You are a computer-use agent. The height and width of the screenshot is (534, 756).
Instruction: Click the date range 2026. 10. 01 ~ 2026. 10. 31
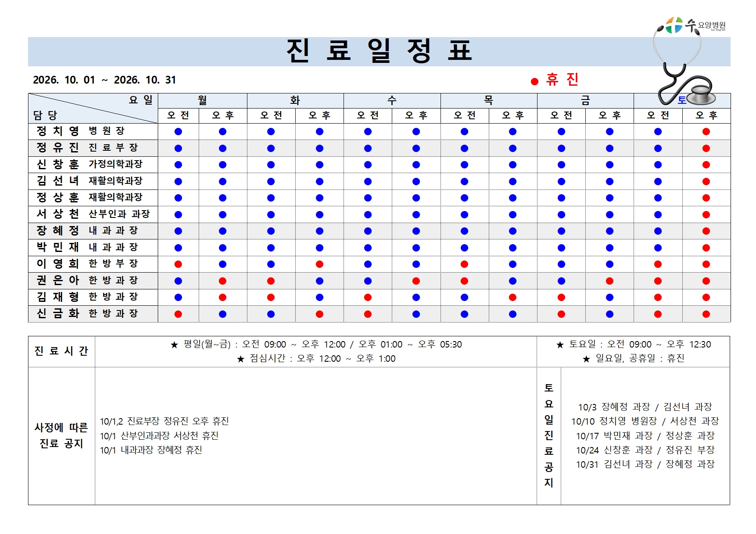click(x=104, y=80)
